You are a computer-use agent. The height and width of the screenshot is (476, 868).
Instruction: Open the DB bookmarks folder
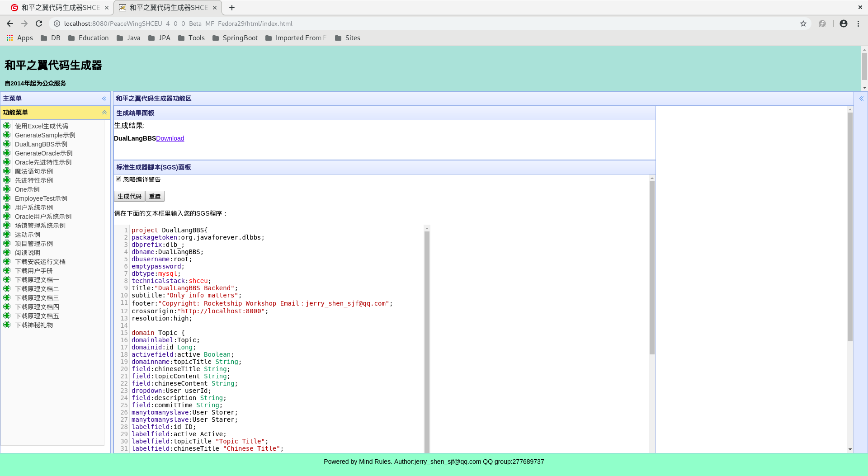coord(50,38)
